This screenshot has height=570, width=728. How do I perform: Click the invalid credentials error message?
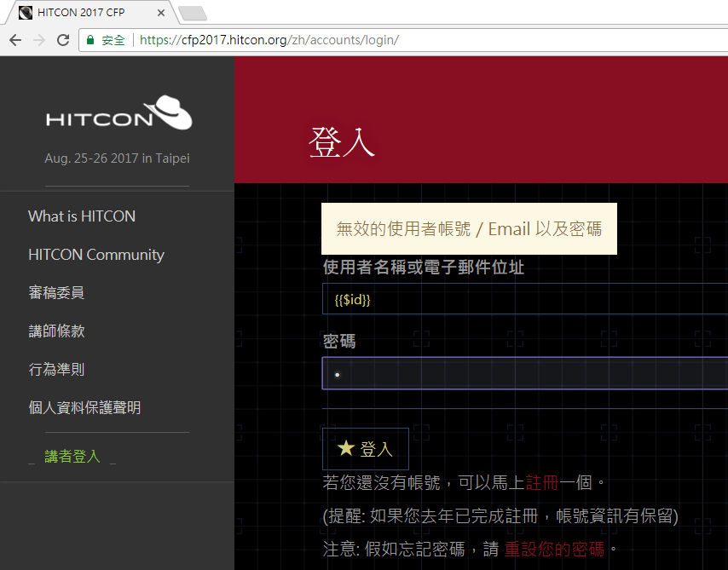click(469, 229)
